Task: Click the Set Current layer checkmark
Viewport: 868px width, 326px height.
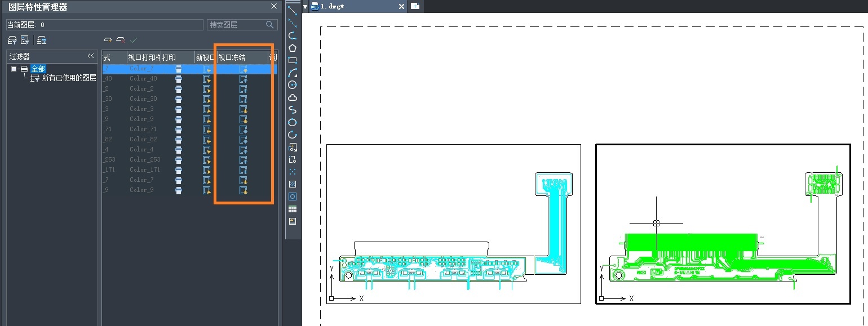Action: [x=134, y=40]
